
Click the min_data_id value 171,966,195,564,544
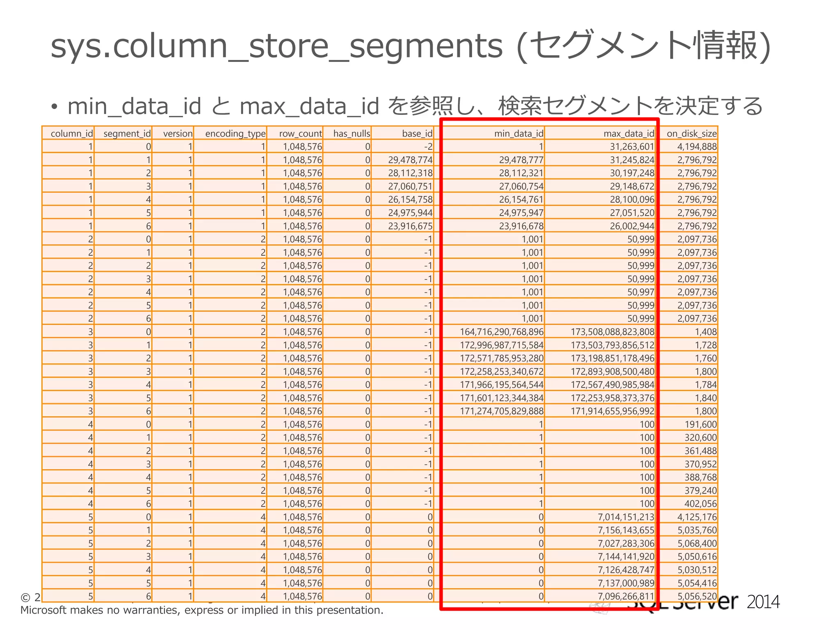[502, 385]
